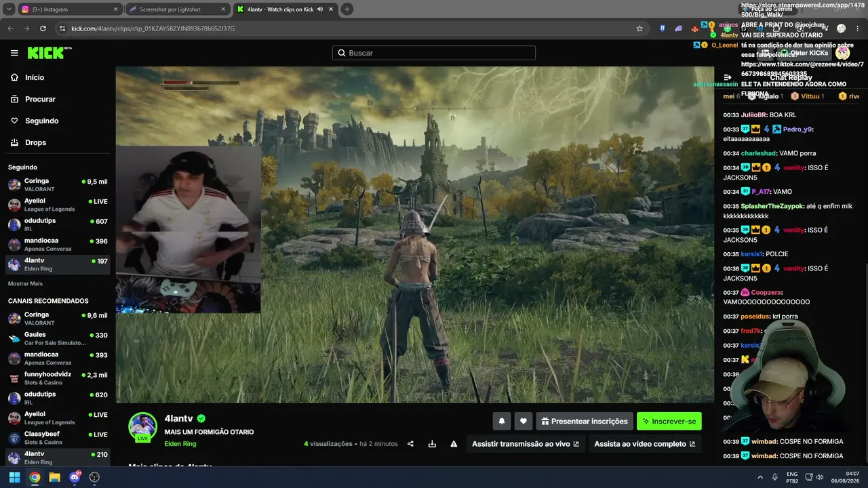The width and height of the screenshot is (868, 488).
Task: Close the Instagram tab
Action: pyautogui.click(x=115, y=9)
